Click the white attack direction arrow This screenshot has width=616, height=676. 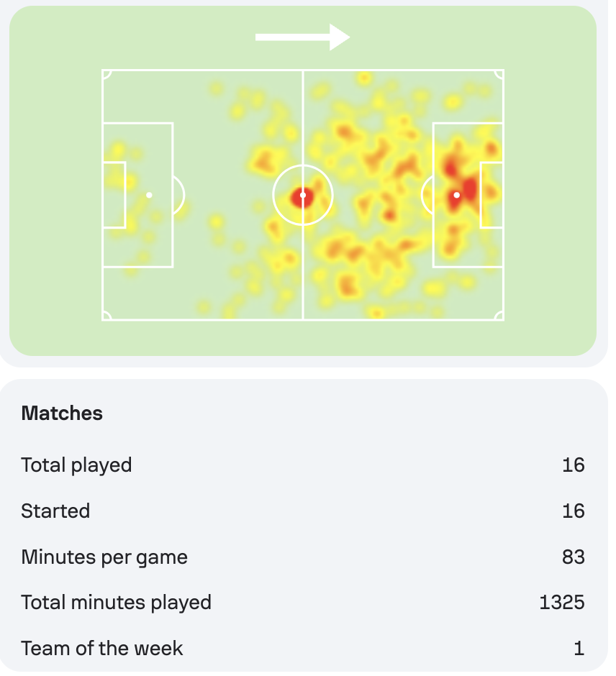click(x=302, y=37)
